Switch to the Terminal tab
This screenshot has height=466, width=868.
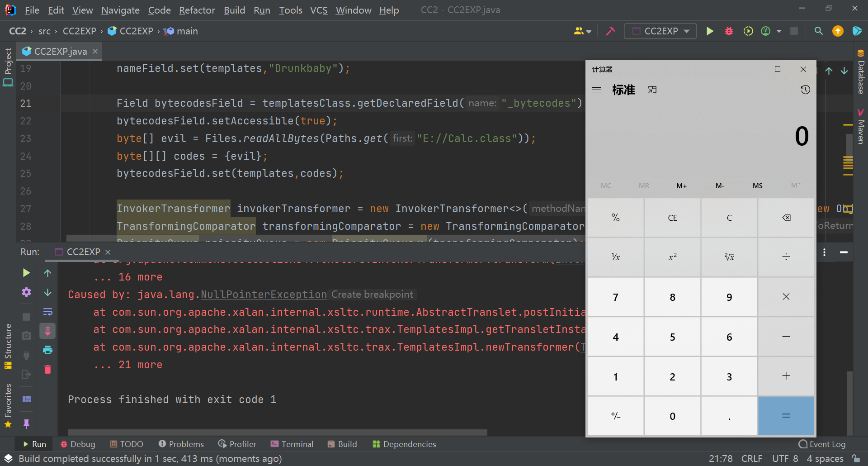[292, 444]
